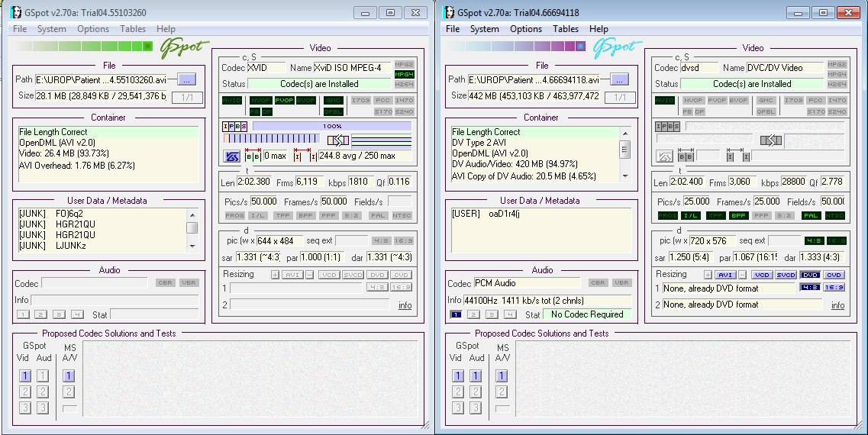This screenshot has height=435, width=868.
Task: Click the 1/1 button in 55103260 File section
Action: point(187,97)
